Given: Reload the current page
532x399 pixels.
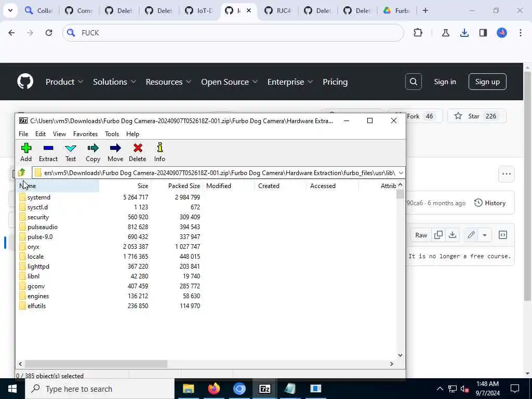Looking at the screenshot, I should tap(49, 33).
